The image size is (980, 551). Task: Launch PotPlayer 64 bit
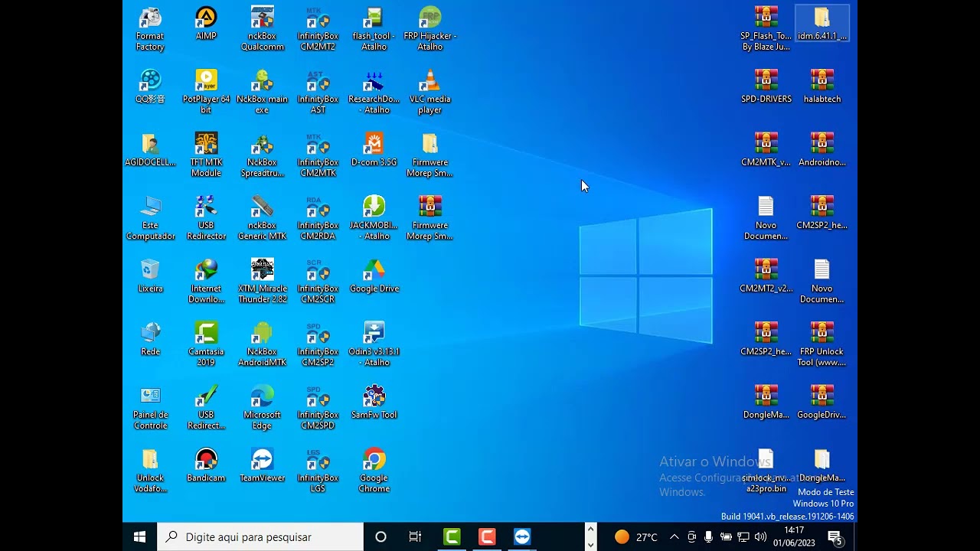(x=206, y=92)
